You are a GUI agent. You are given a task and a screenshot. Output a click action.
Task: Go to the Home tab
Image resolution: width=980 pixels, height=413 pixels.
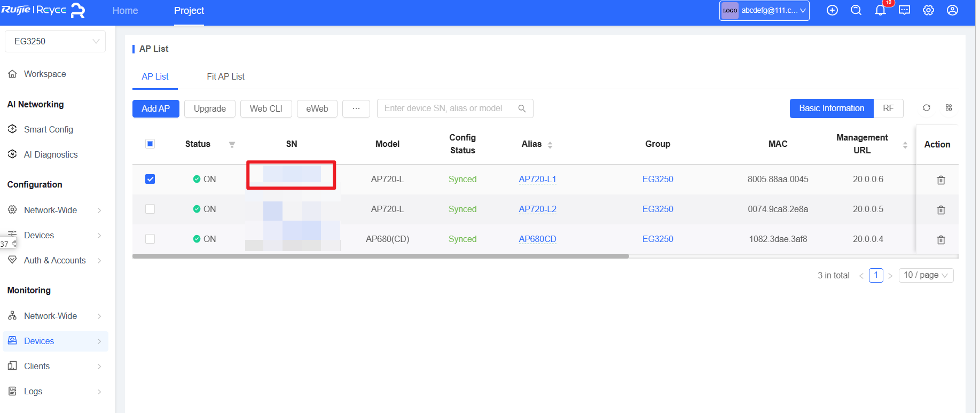click(125, 11)
